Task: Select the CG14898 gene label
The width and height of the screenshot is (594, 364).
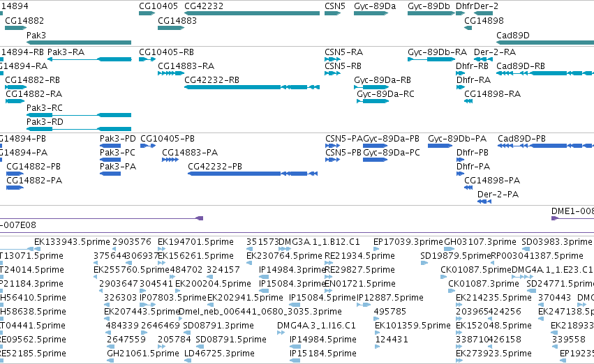Action: click(x=484, y=20)
